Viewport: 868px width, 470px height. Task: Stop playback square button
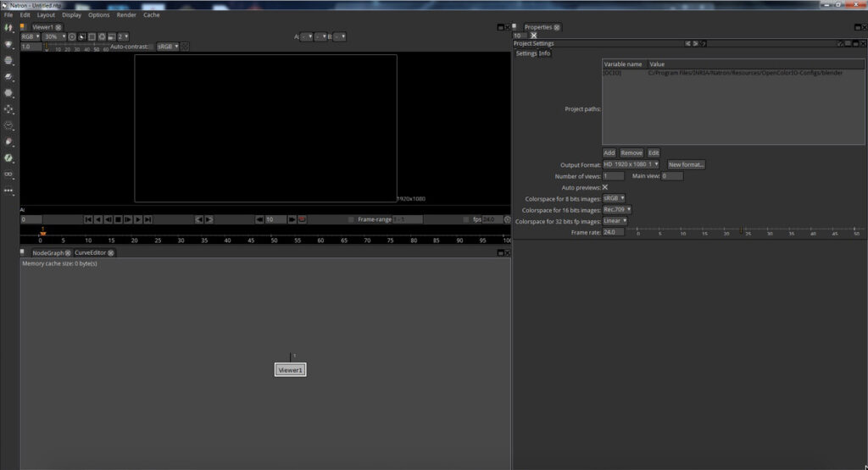[118, 219]
